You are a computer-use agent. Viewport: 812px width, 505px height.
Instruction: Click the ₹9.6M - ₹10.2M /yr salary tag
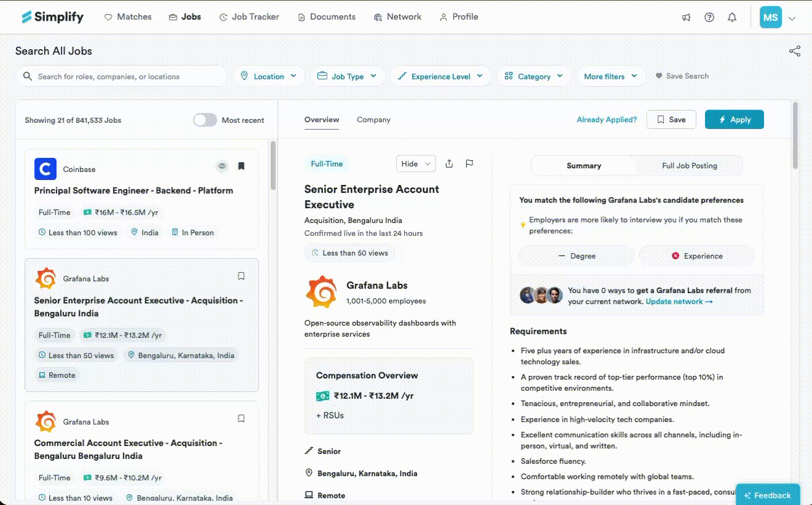[x=122, y=478]
